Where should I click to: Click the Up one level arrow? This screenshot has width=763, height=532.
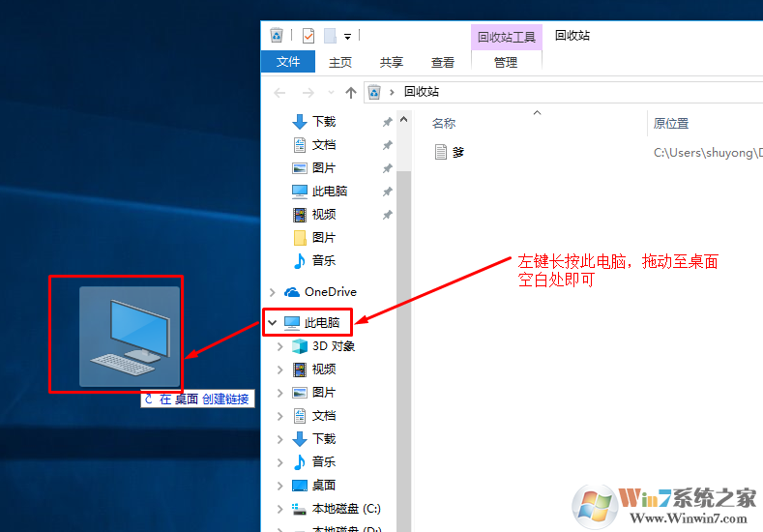[x=351, y=92]
